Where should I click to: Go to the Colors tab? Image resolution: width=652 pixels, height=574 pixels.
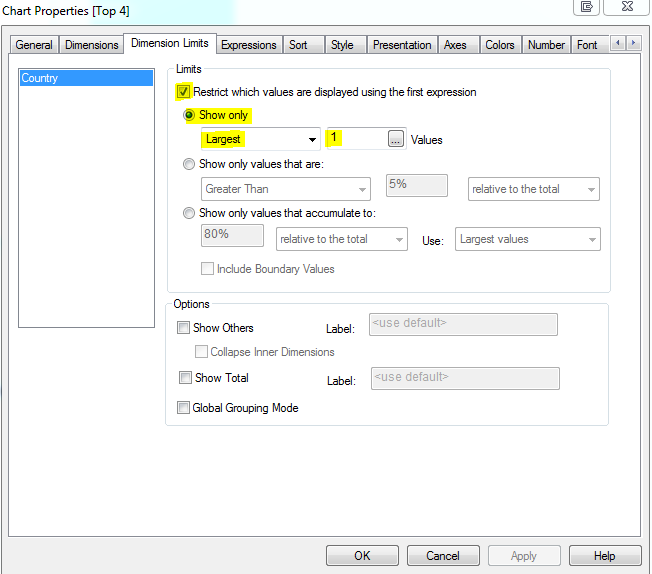(501, 45)
